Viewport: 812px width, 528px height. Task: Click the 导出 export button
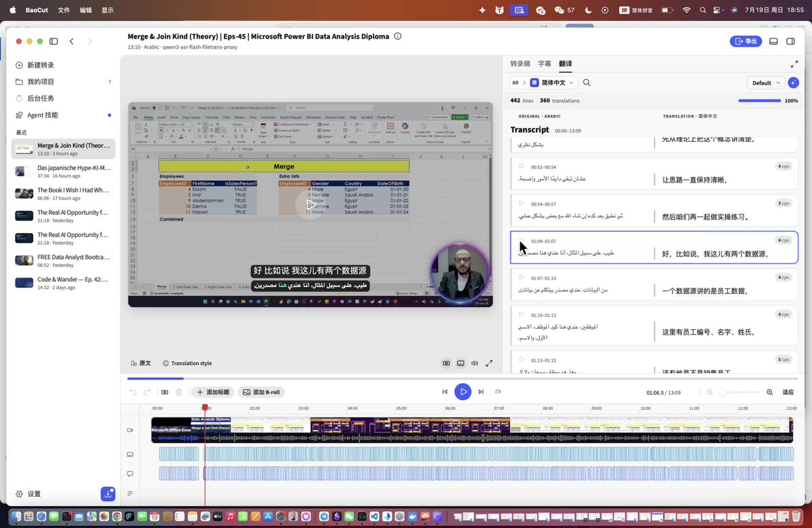(746, 41)
